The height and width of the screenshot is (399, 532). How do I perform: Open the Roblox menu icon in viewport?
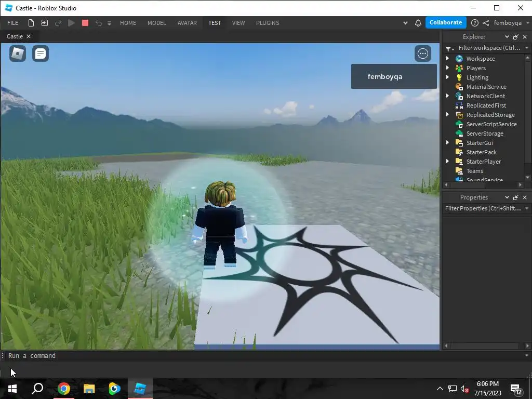[x=18, y=54]
